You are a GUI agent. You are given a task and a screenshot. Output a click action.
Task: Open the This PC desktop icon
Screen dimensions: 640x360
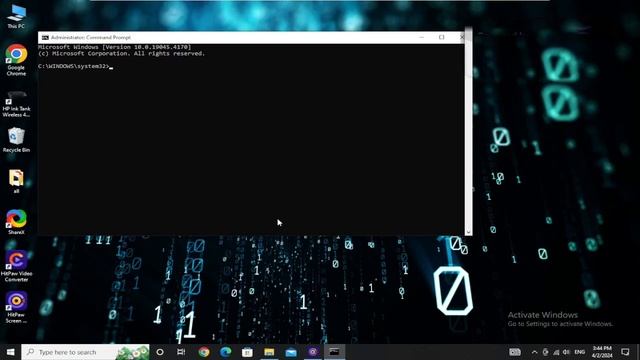pos(16,16)
